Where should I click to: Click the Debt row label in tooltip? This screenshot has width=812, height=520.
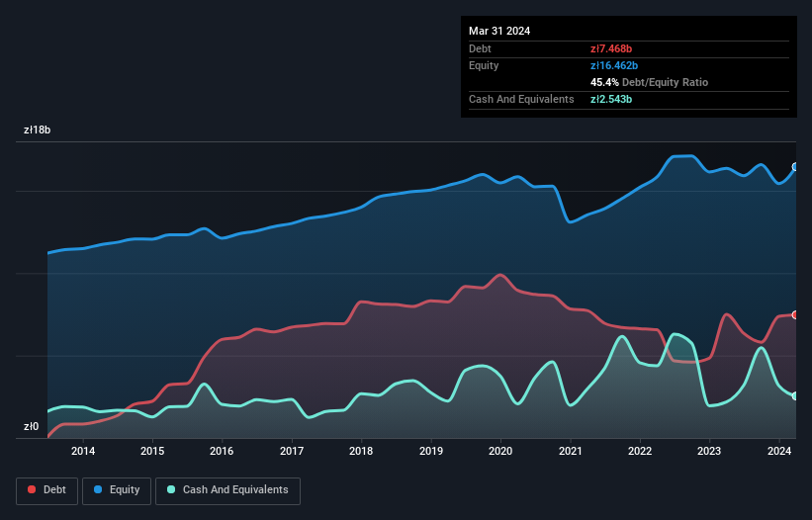click(480, 48)
